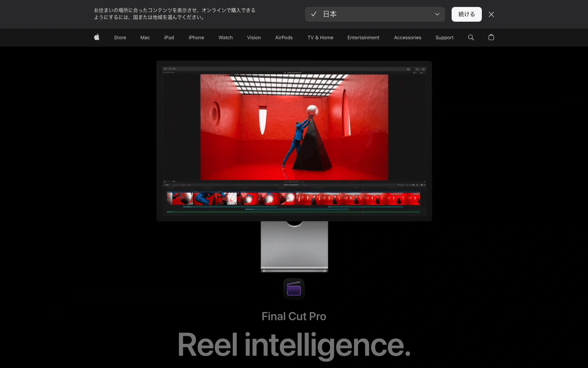Open TV & Home menu
The width and height of the screenshot is (588, 368).
320,38
